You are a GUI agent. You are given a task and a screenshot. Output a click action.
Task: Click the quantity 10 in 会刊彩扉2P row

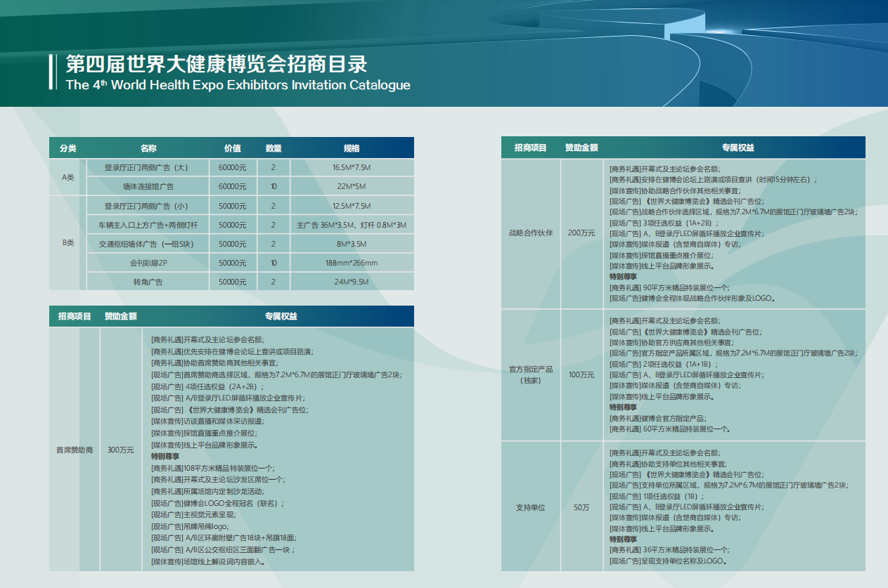tap(274, 263)
